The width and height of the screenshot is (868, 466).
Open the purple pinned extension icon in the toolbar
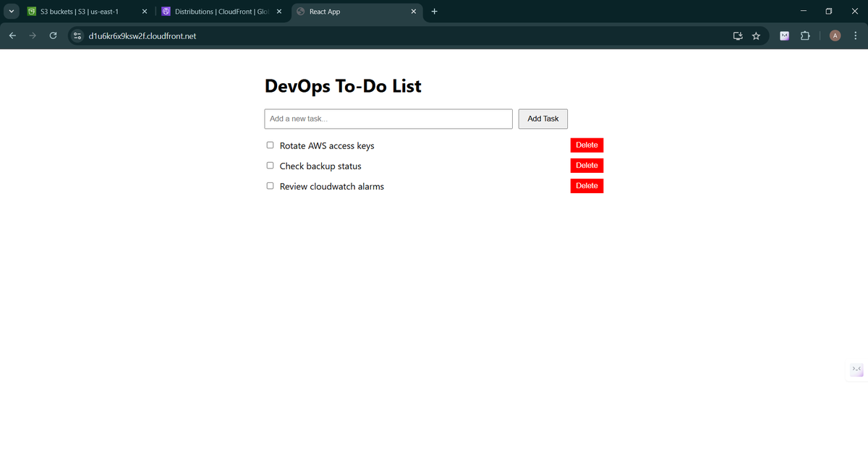click(784, 36)
